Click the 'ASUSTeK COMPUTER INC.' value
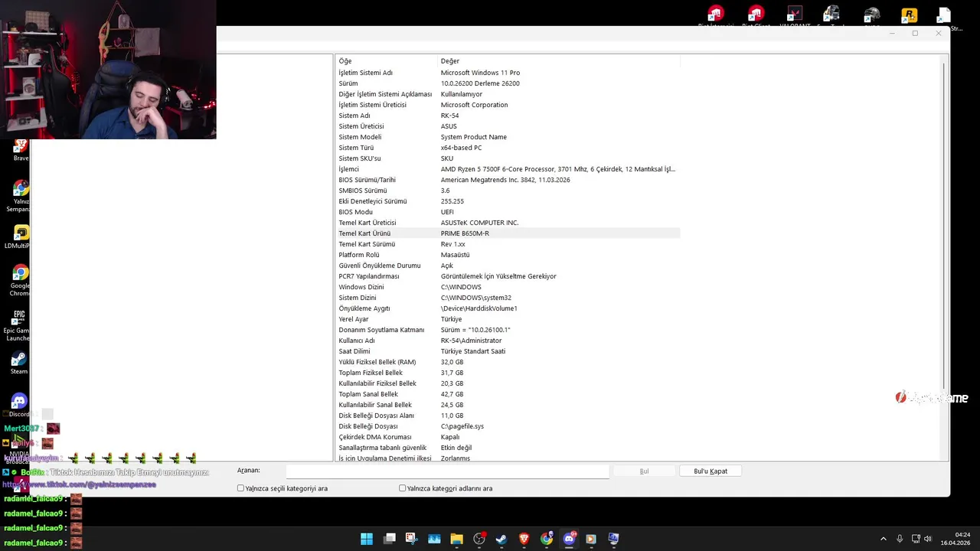 click(479, 223)
